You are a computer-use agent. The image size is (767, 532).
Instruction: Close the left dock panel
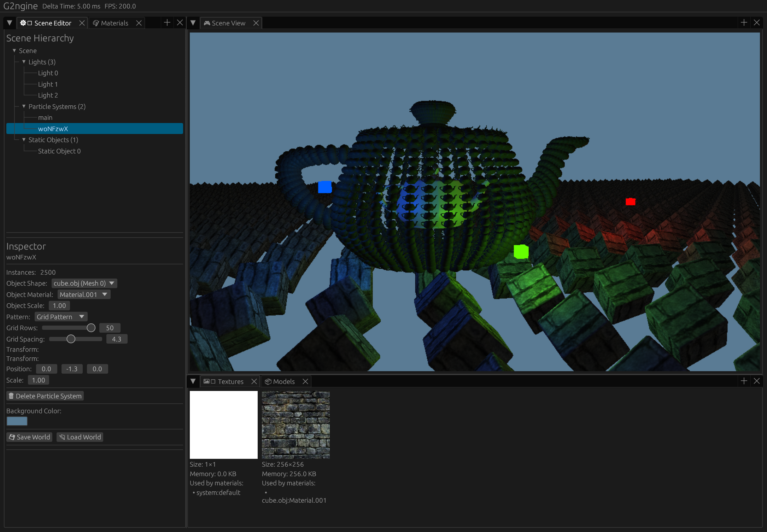point(180,23)
